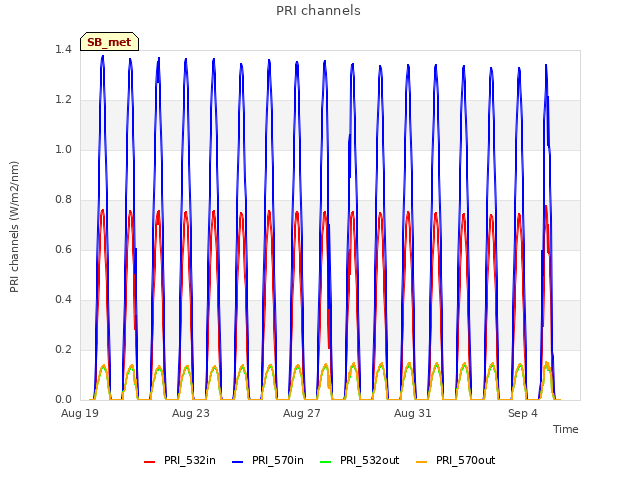The image size is (640, 480).
Task: Click the 1.4 y-axis tick label
Action: click(63, 49)
